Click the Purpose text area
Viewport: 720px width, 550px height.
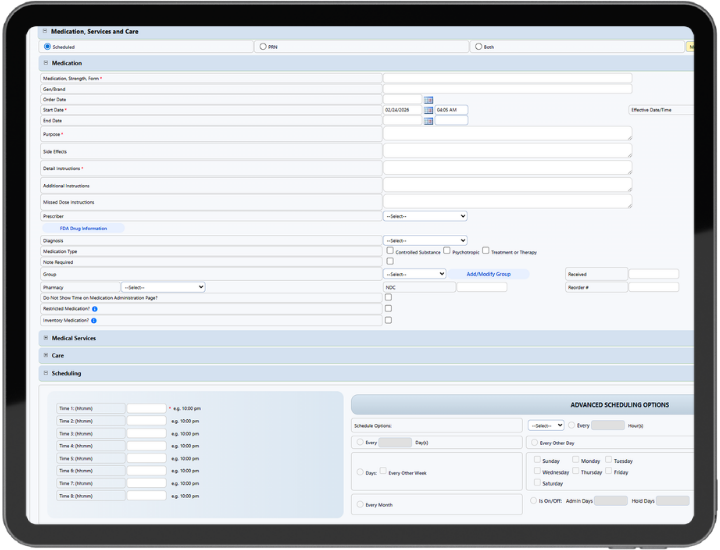pos(507,134)
